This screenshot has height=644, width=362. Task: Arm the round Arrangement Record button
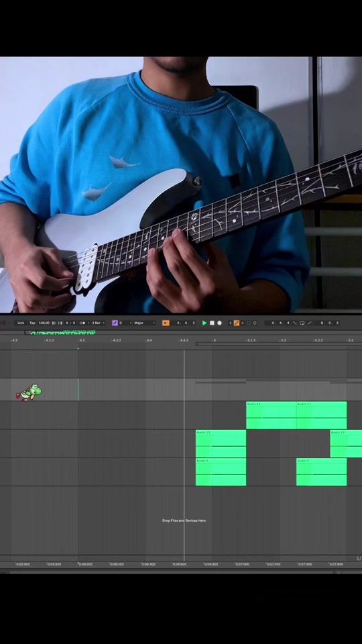point(220,323)
